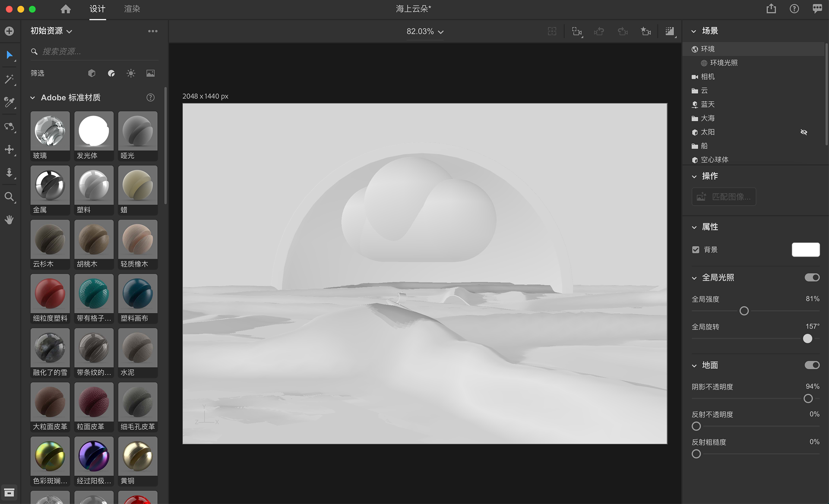Click the Share export icon
This screenshot has width=829, height=504.
[771, 9]
